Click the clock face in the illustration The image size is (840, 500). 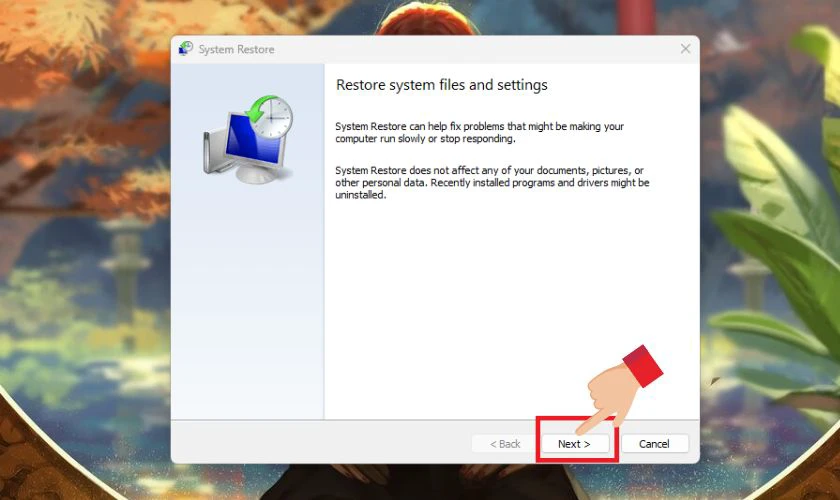273,117
